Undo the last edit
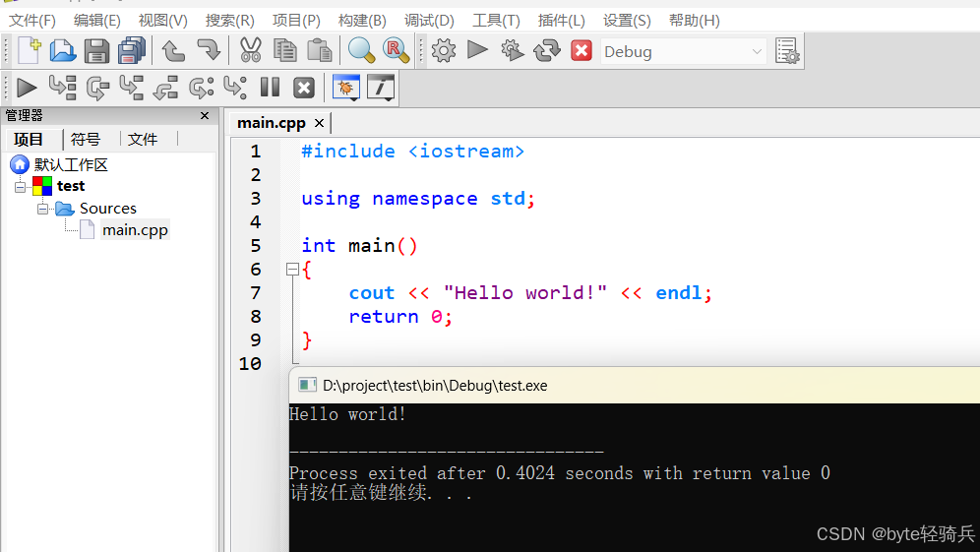Screen dimensions: 980x552 click(x=173, y=50)
